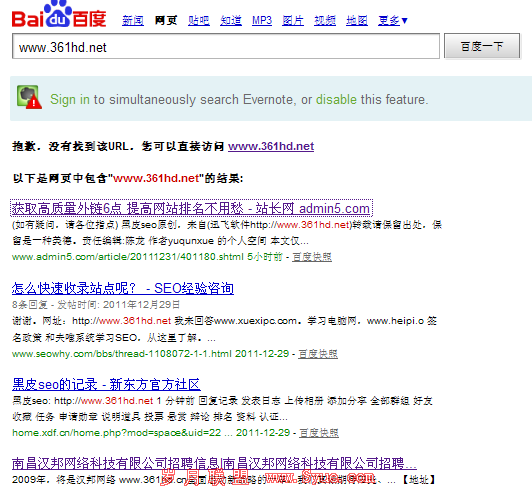Open 百度快照 for the seowhy.com result
The width and height of the screenshot is (532, 487).
[x=318, y=354]
